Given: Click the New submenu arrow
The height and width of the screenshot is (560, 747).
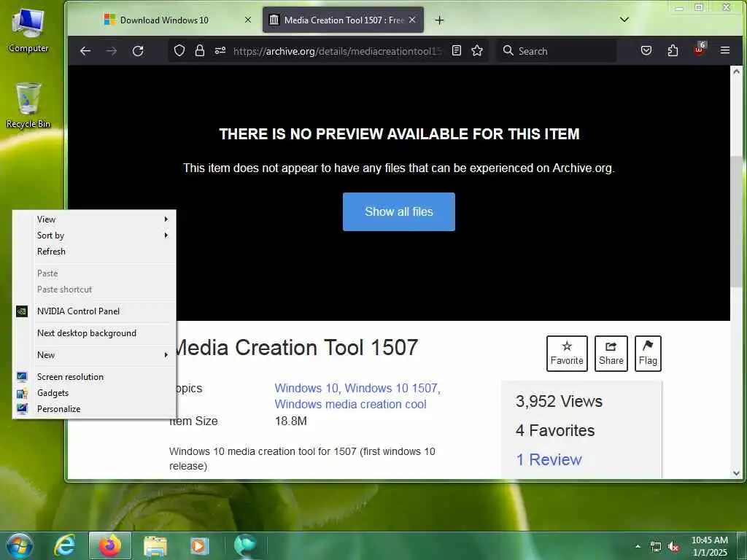Looking at the screenshot, I should point(166,355).
